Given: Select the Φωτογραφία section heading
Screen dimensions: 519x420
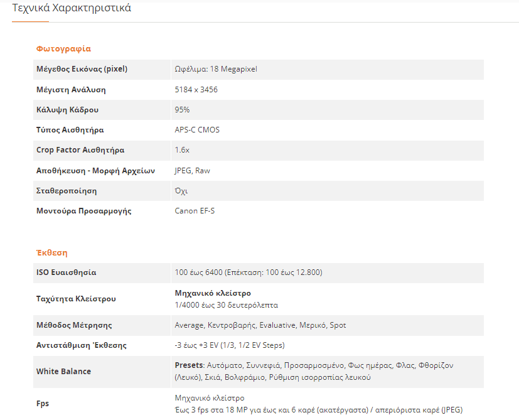Looking at the screenshot, I should pos(63,49).
